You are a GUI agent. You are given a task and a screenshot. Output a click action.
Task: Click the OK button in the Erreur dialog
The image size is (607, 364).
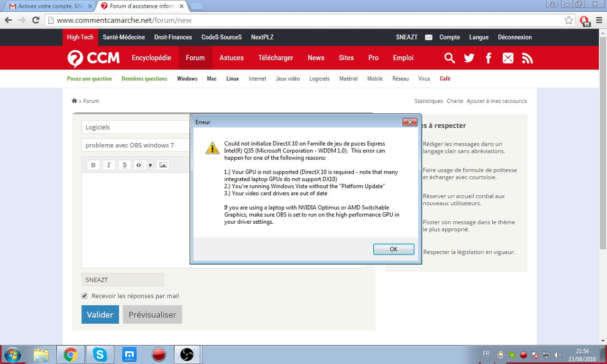click(394, 249)
